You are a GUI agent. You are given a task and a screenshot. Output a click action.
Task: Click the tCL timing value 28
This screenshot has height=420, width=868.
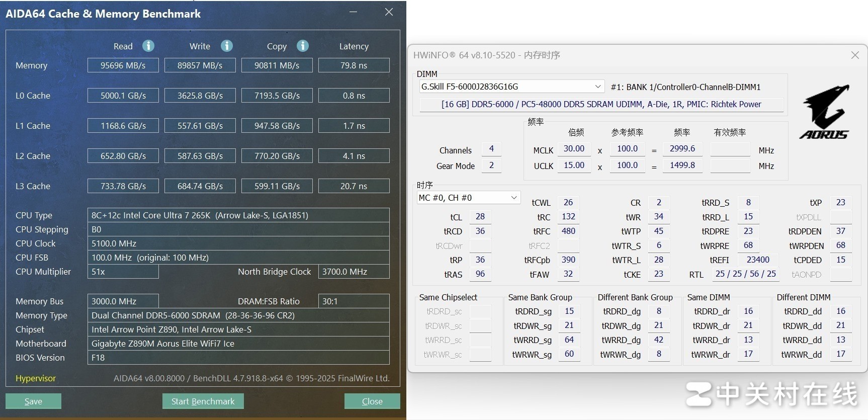point(480,217)
